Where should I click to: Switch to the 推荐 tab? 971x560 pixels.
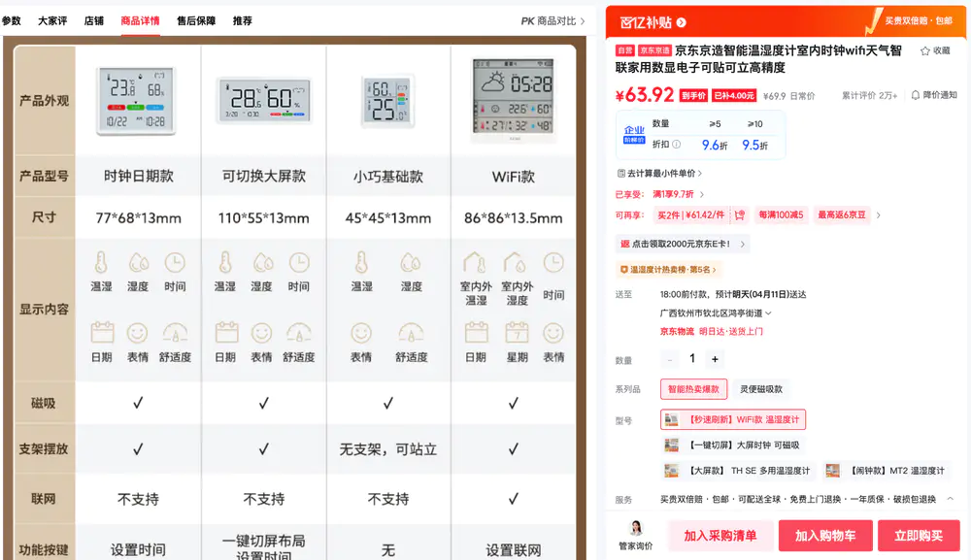pos(243,21)
